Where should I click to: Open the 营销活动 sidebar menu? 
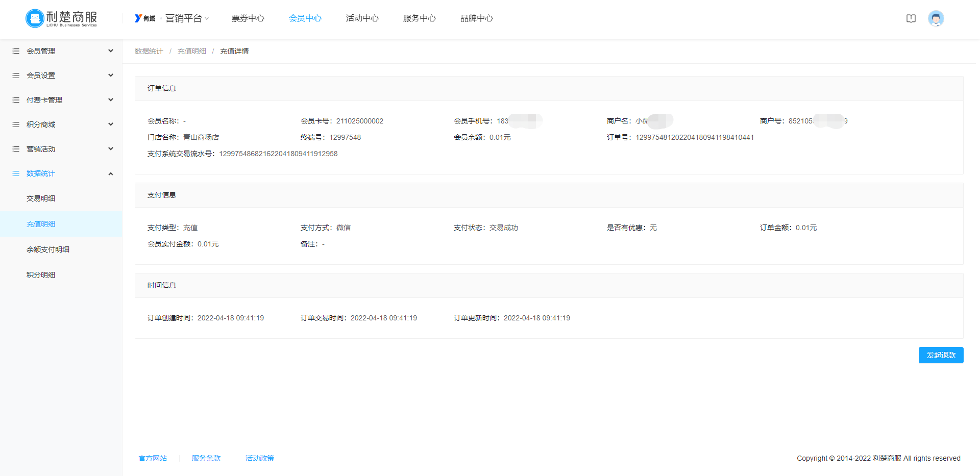pyautogui.click(x=61, y=149)
